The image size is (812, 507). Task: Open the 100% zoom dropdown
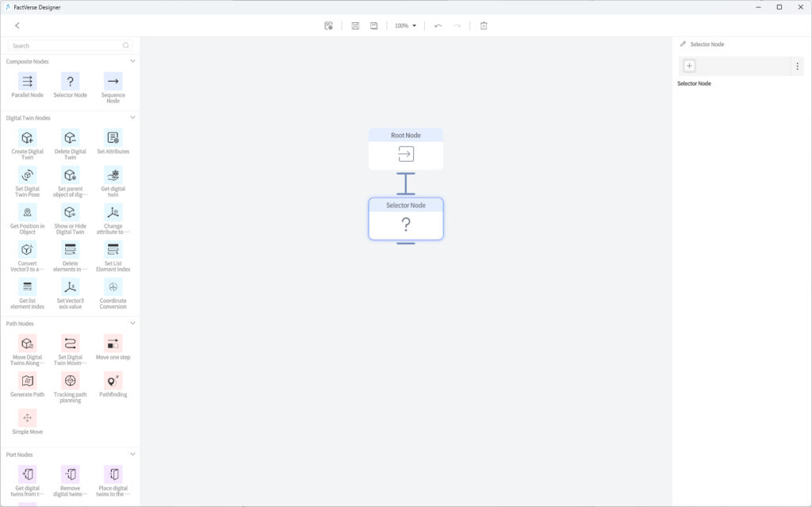tap(405, 25)
